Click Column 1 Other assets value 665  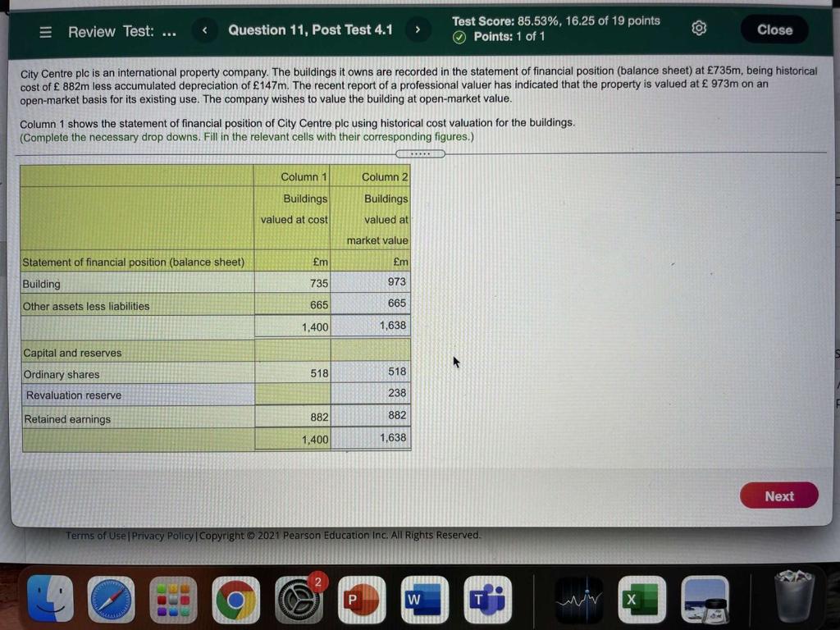[x=293, y=305]
